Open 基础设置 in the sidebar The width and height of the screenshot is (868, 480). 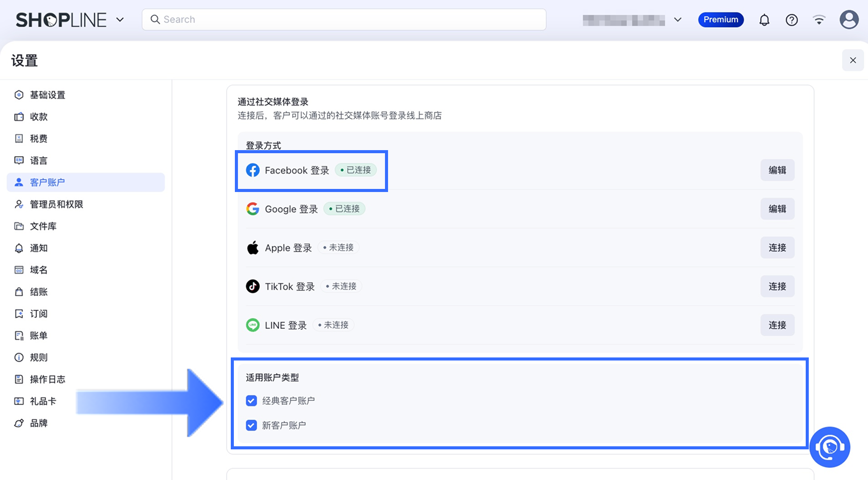coord(47,95)
